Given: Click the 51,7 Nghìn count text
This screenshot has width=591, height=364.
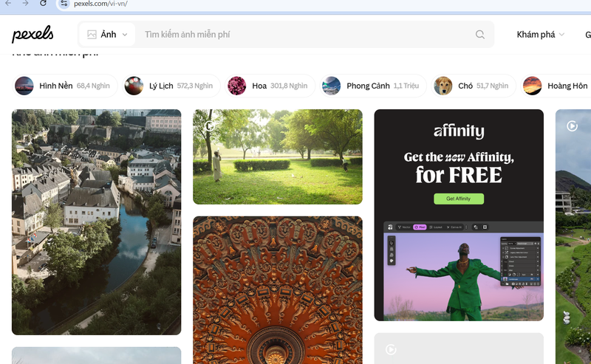Looking at the screenshot, I should [x=492, y=86].
